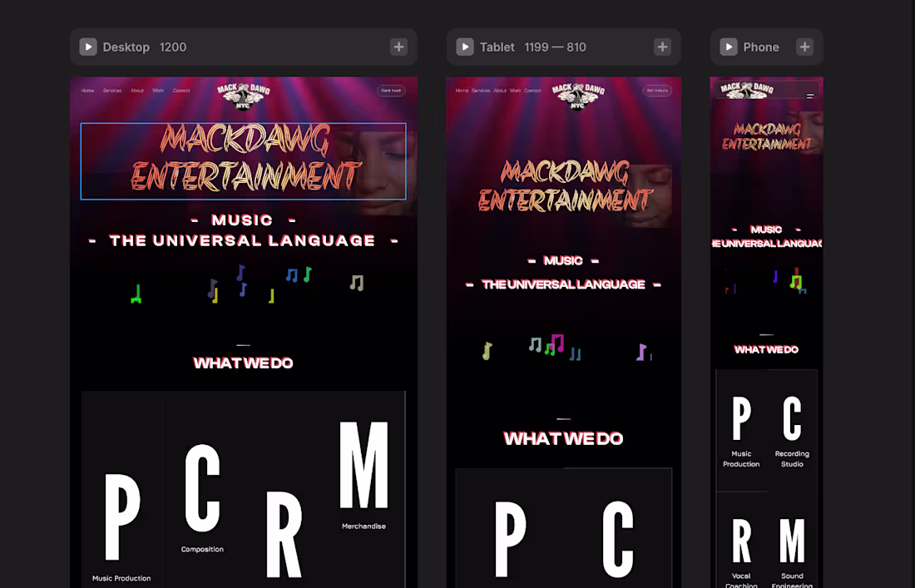The image size is (915, 588).
Task: Open the hamburger menu in the Phone preview
Action: coord(809,96)
